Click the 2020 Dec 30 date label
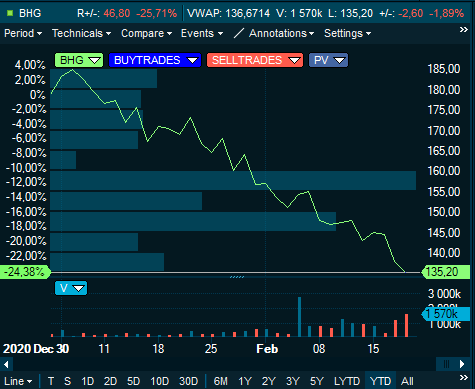Screen dimensions: 475x389 [36, 349]
